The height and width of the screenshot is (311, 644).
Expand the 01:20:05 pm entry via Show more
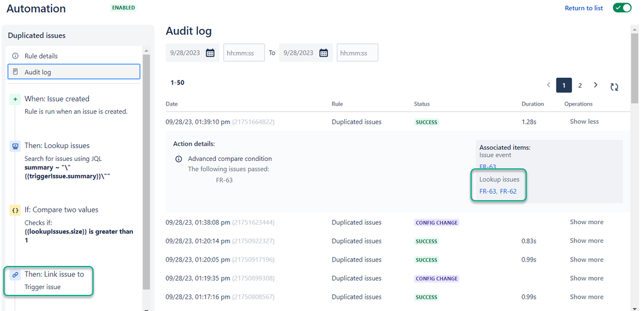click(587, 259)
